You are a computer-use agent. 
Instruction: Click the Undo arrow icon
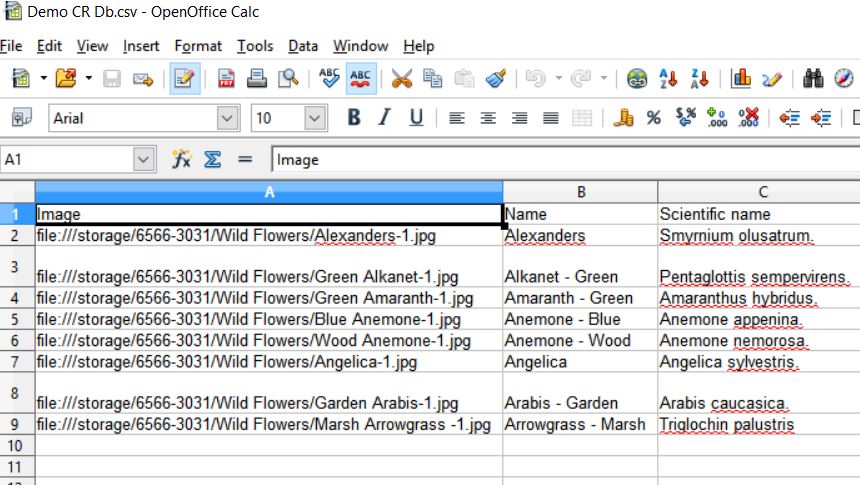535,78
